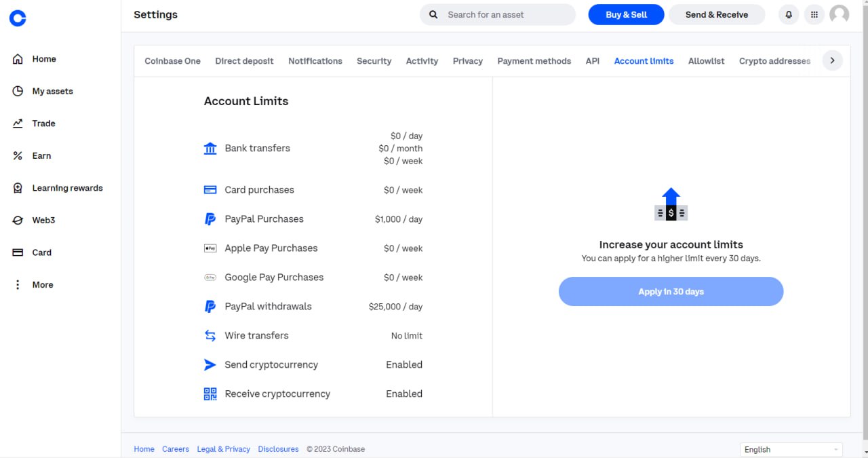Click the Legal & Privacy footer link
This screenshot has height=458, width=868.
[x=223, y=449]
